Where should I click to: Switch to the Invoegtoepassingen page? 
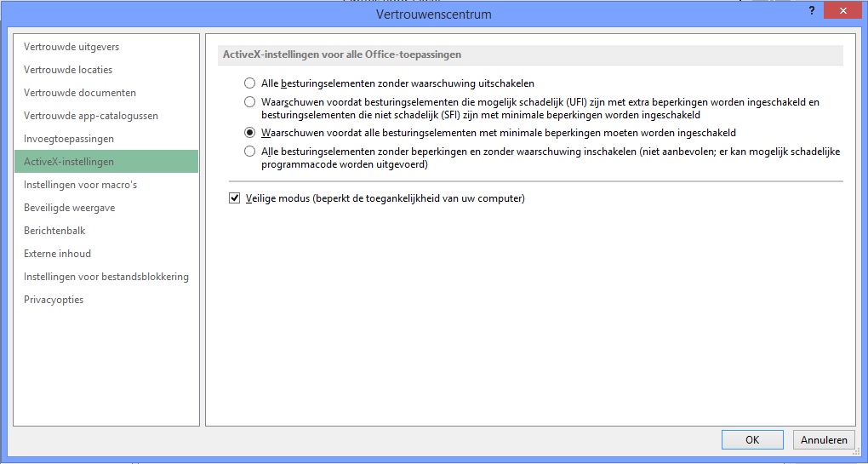pyautogui.click(x=69, y=139)
